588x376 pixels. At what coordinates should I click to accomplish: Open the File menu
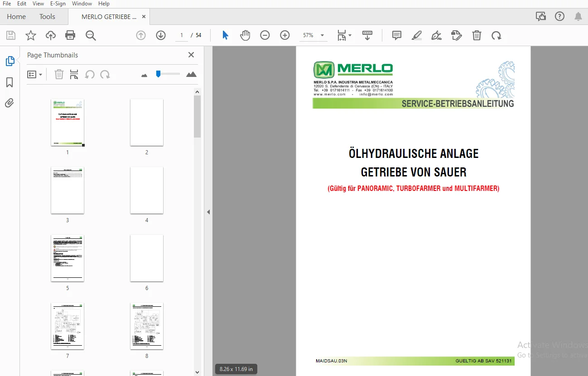point(7,4)
